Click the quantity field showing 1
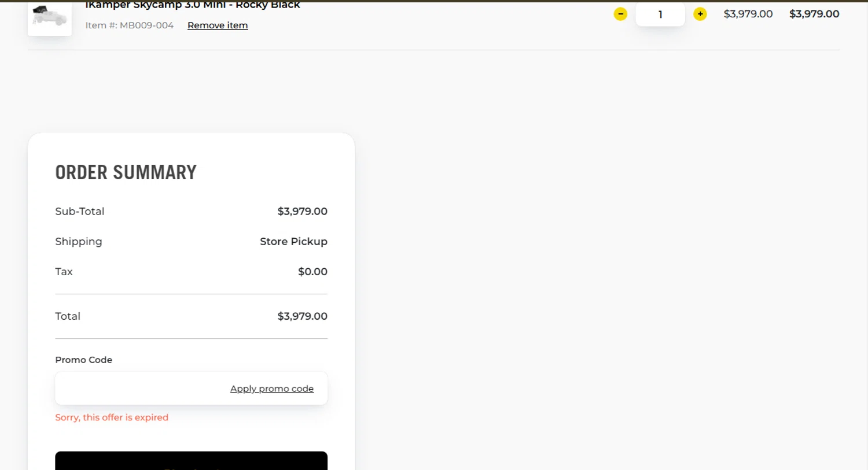The width and height of the screenshot is (868, 470). (660, 14)
